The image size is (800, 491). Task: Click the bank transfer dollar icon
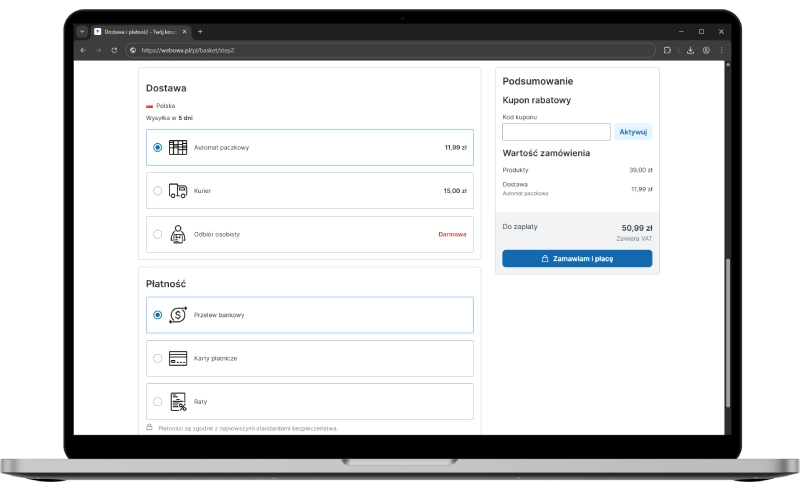point(178,314)
